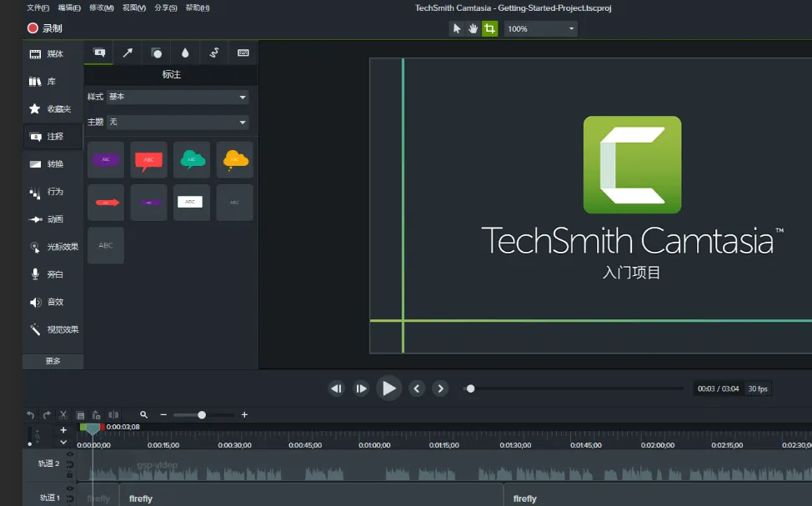The height and width of the screenshot is (506, 812).
Task: Select the 注释 annotations panel
Action: 53,136
